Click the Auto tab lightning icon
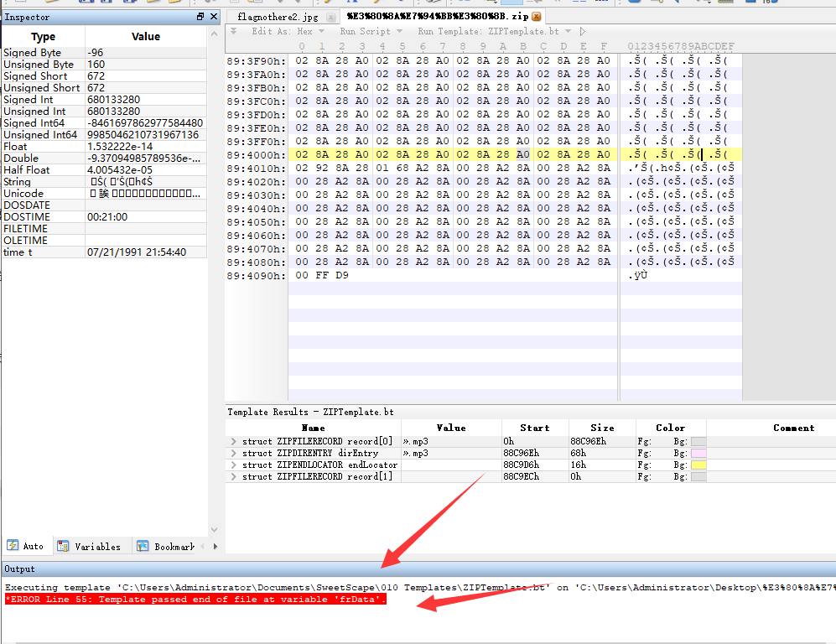 tap(12, 545)
